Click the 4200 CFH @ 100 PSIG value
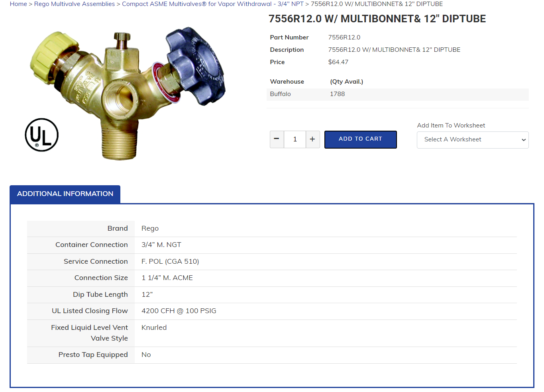Screen dimensions: 544x392 [x=179, y=311]
